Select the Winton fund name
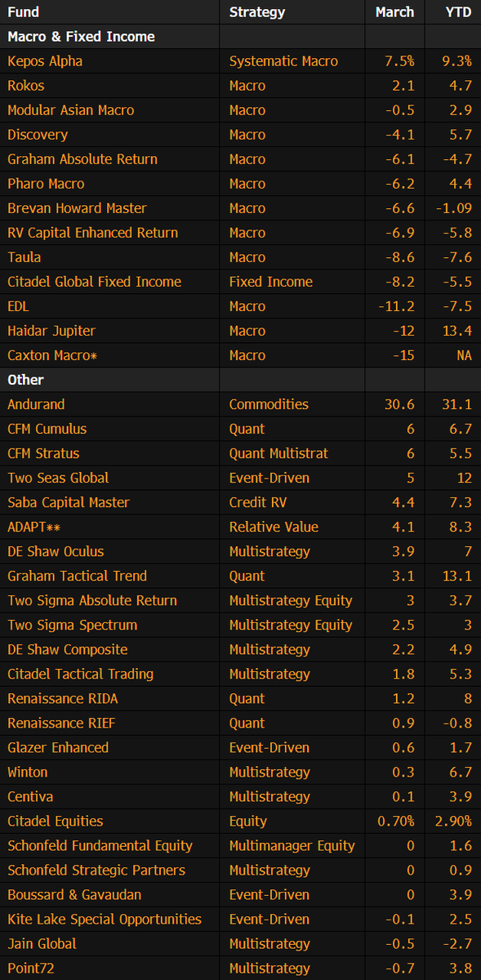The image size is (481, 980). tap(28, 772)
